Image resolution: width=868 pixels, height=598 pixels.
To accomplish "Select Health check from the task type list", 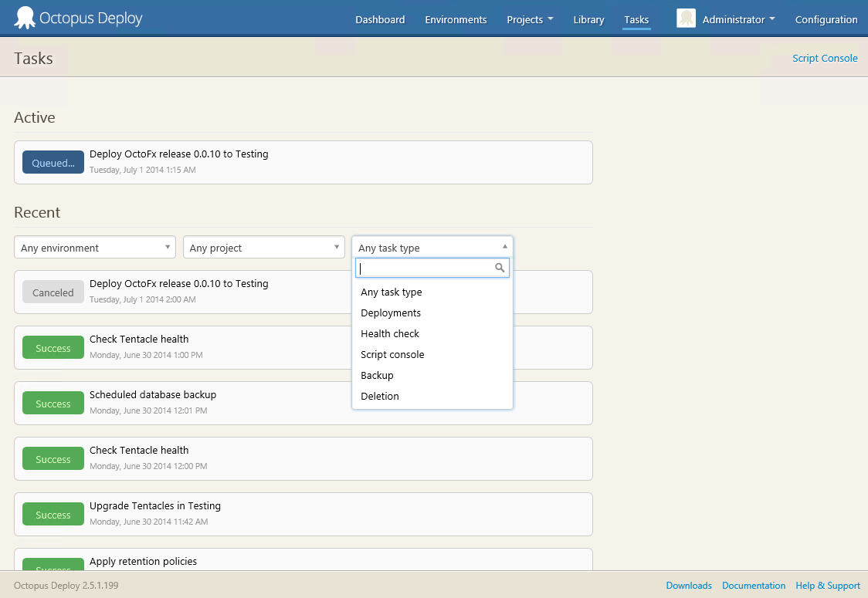I will [390, 333].
